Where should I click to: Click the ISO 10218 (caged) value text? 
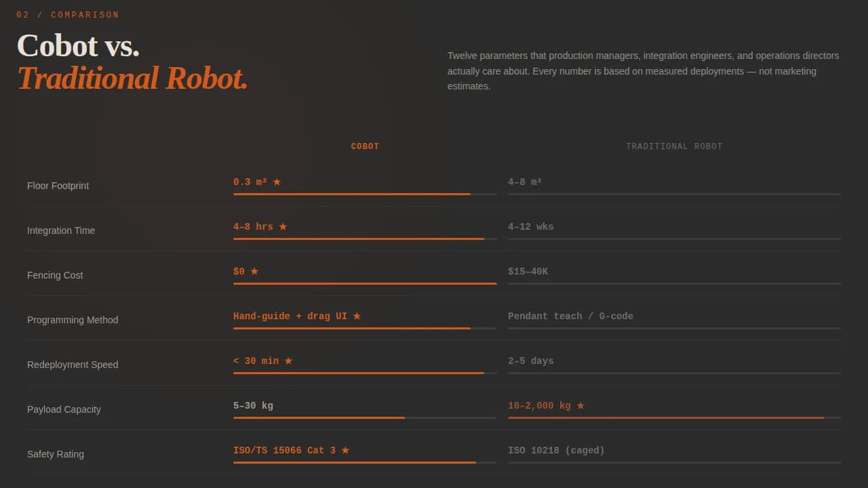[556, 449]
